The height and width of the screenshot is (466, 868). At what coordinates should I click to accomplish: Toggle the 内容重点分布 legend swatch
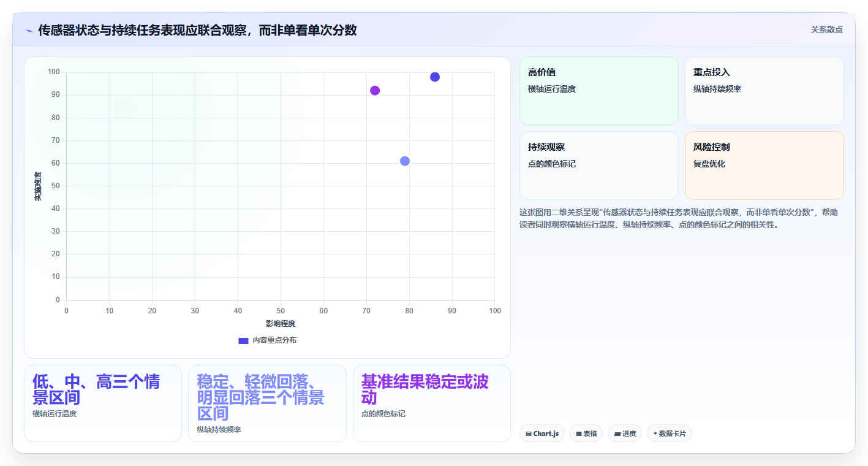[x=243, y=340]
